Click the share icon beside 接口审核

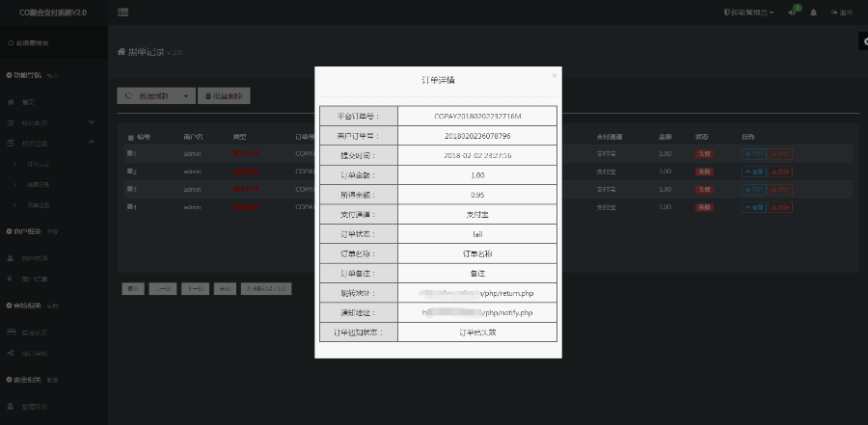click(11, 353)
